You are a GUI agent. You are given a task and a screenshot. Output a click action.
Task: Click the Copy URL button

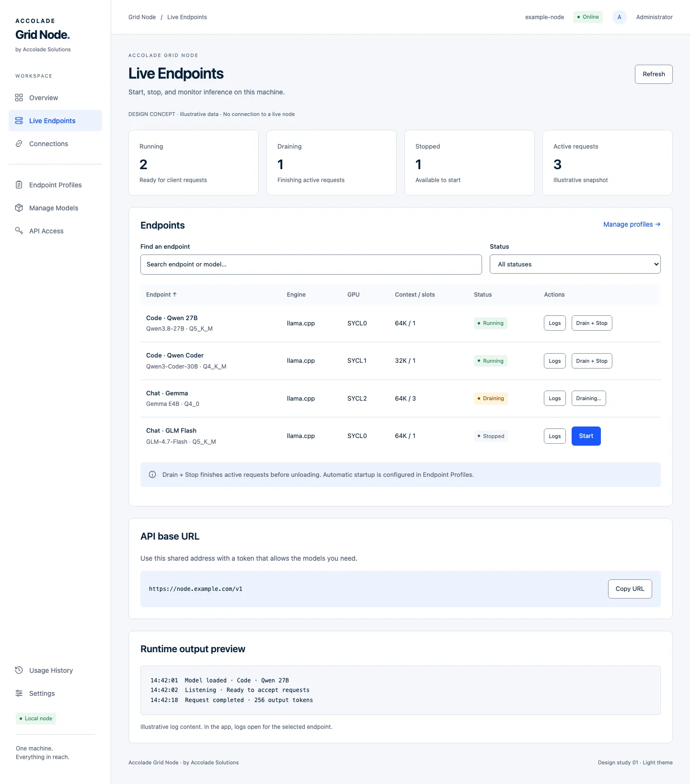click(630, 589)
